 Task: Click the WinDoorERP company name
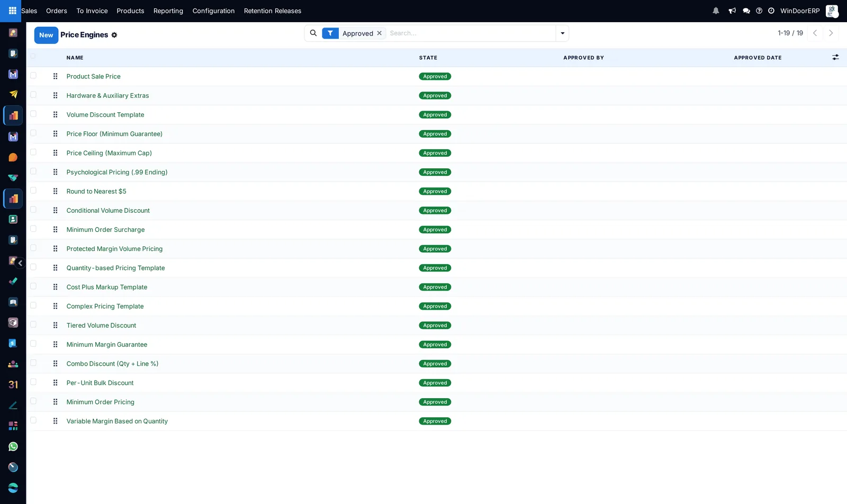pos(800,11)
